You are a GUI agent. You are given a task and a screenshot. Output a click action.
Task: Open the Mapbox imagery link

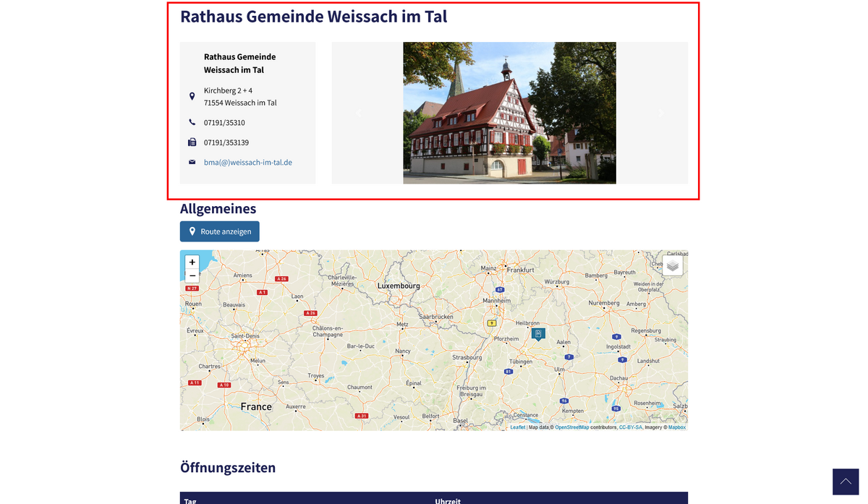pos(676,427)
